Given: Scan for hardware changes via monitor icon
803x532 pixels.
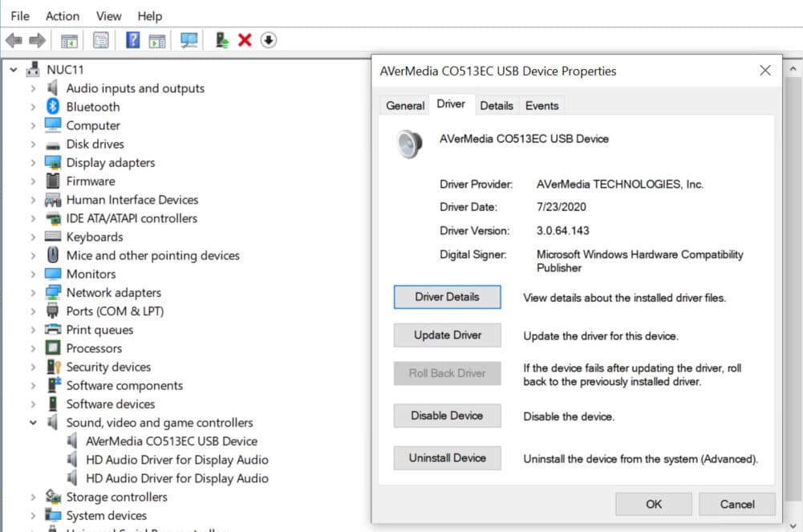Looking at the screenshot, I should coord(189,40).
